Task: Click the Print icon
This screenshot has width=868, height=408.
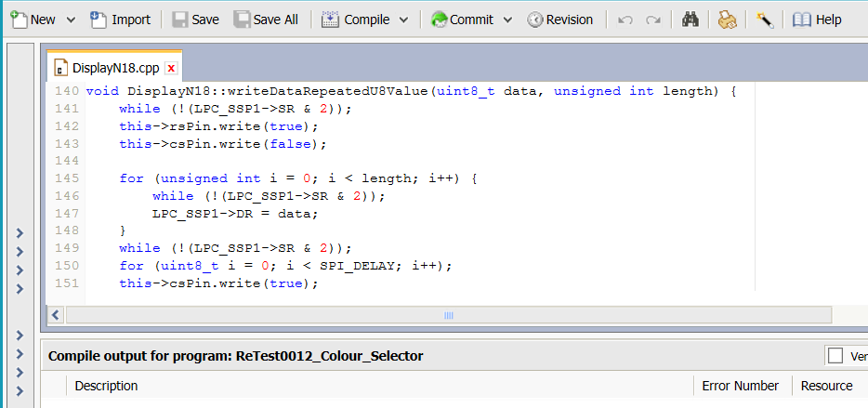Action: pos(728,20)
